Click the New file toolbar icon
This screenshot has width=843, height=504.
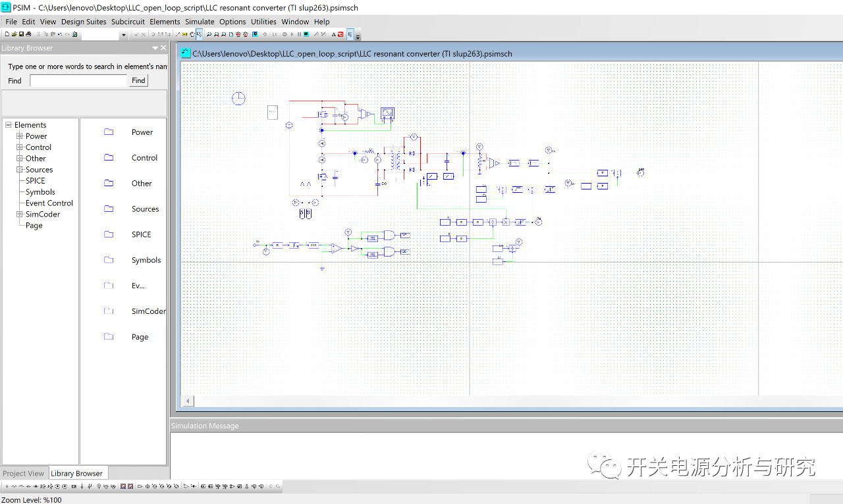point(7,34)
